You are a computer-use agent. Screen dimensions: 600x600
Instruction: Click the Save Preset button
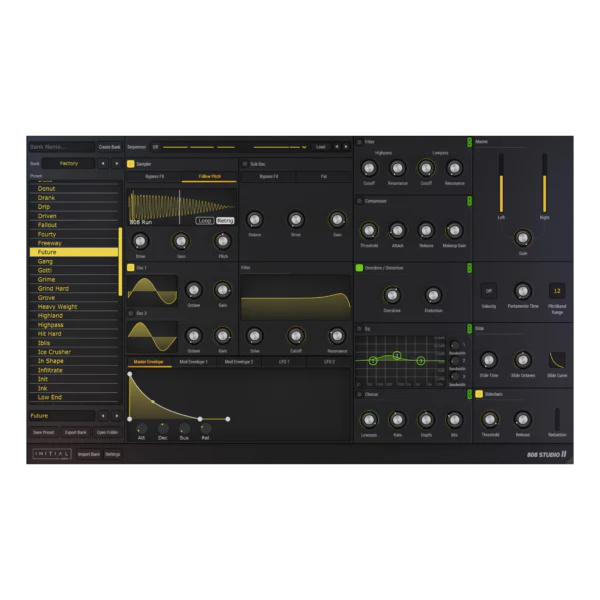point(44,432)
